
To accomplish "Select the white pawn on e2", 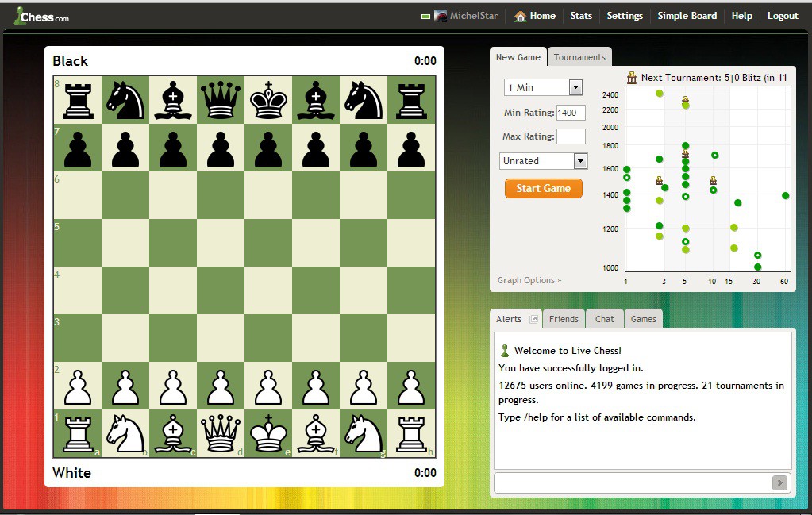I will pos(268,387).
